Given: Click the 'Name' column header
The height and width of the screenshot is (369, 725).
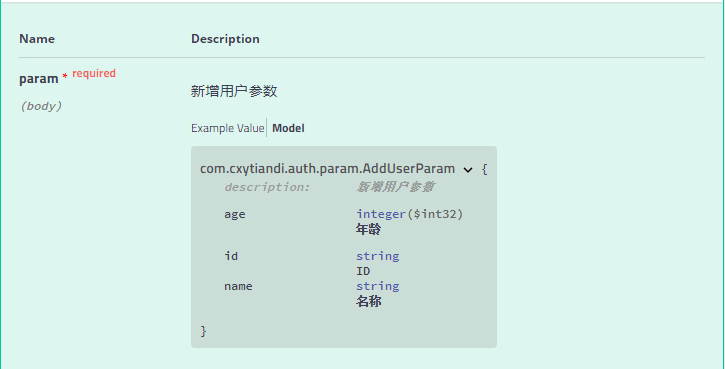Looking at the screenshot, I should pyautogui.click(x=37, y=38).
